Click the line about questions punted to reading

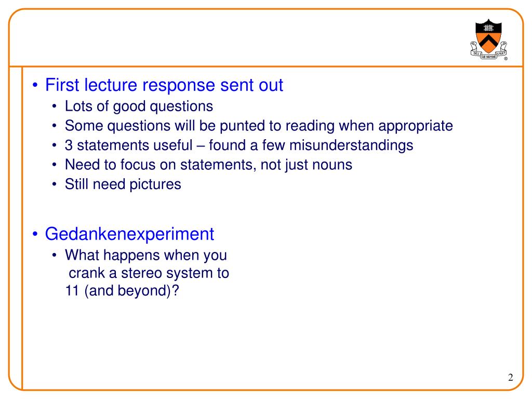(259, 126)
